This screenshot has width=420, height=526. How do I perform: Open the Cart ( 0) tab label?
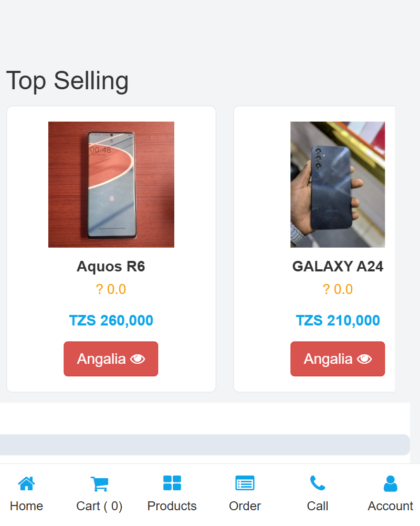pos(99,506)
